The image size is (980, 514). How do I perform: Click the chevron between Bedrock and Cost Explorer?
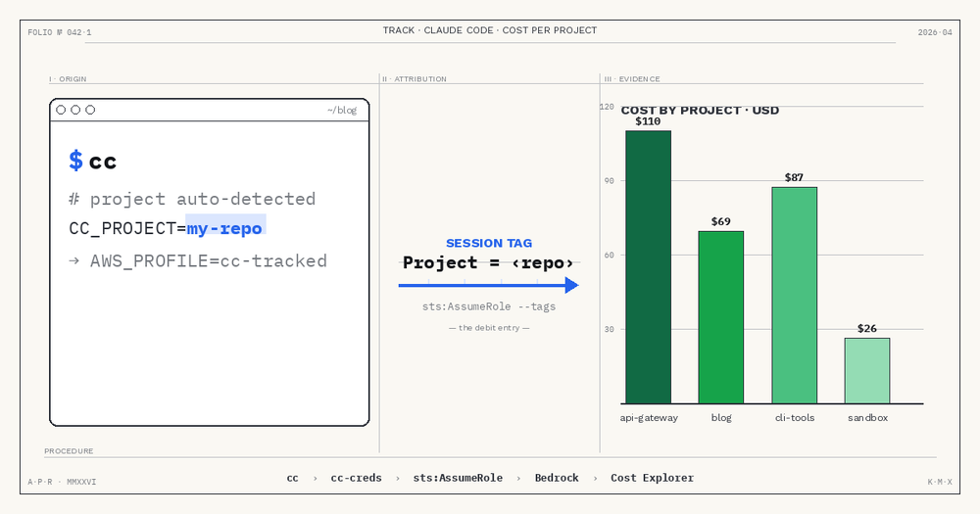595,479
